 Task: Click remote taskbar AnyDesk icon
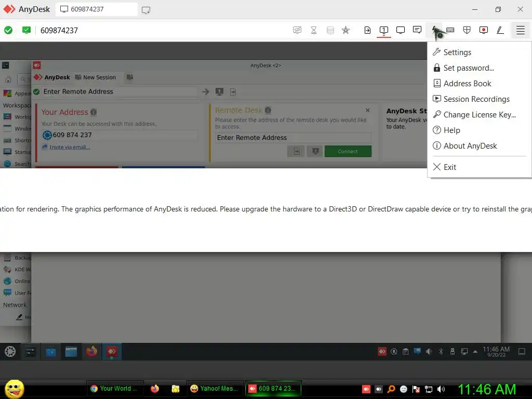click(112, 352)
